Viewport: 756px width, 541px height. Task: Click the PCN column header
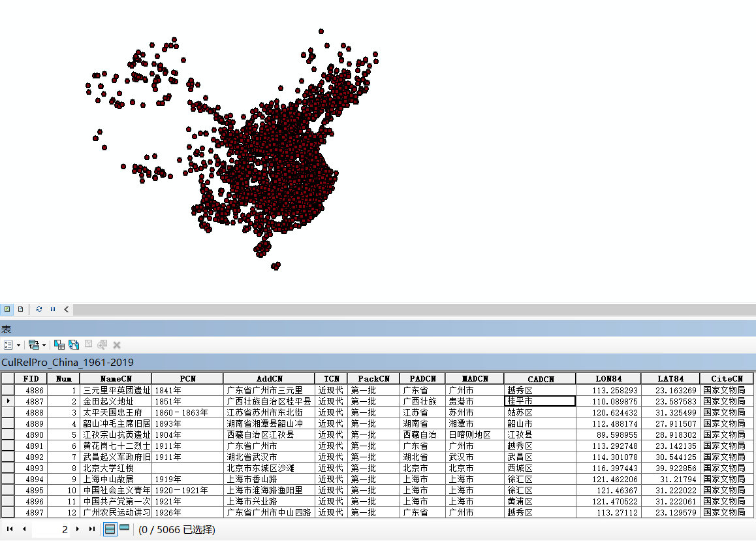coord(187,379)
